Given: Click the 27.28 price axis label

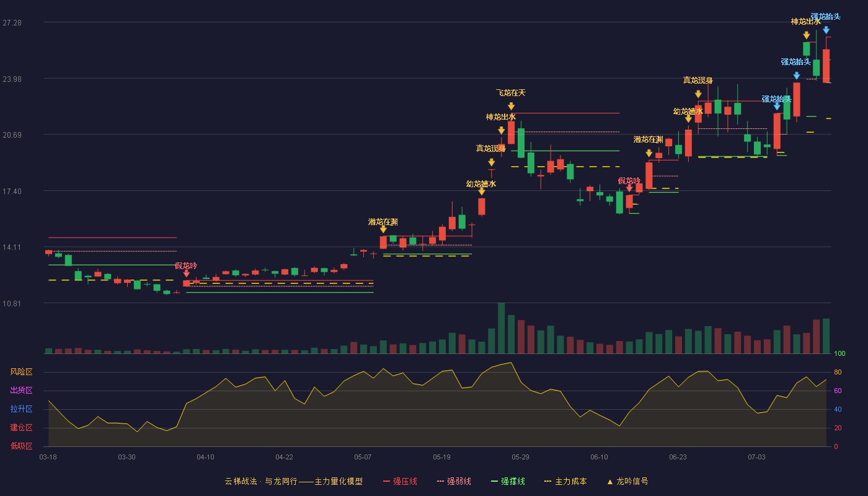Looking at the screenshot, I should (12, 22).
